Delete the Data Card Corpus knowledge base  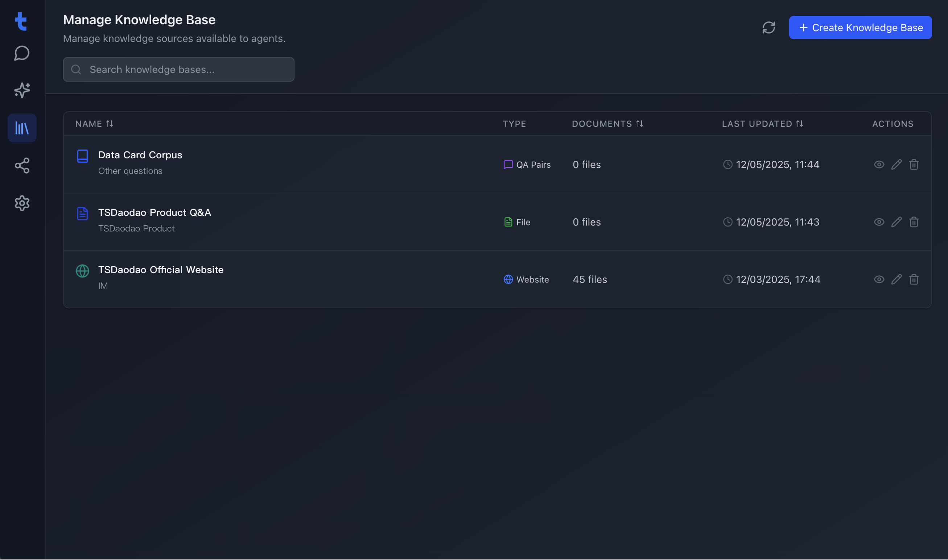(x=914, y=164)
